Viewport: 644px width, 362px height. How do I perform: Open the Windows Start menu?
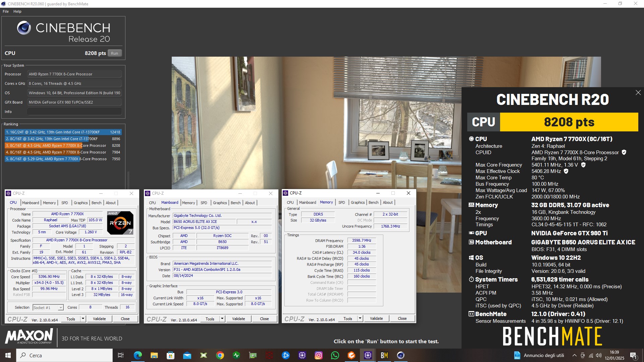coord(8,355)
